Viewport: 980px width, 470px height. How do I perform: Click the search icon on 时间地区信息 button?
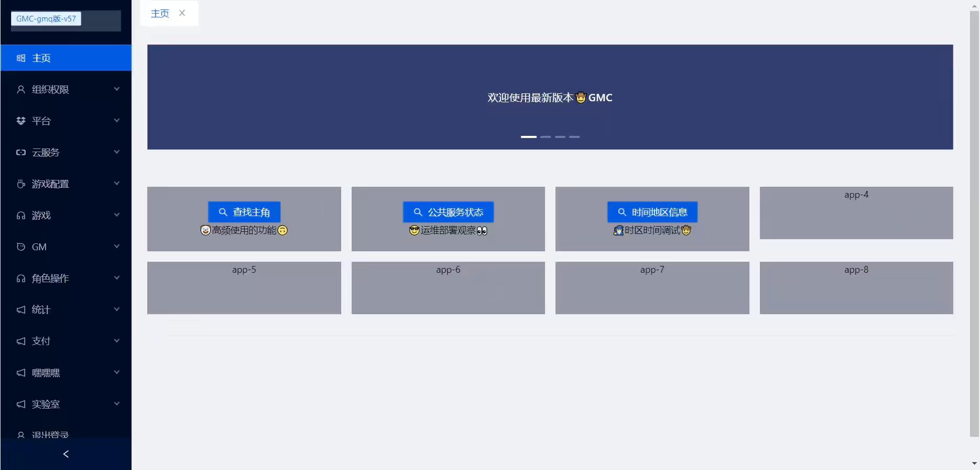click(622, 212)
